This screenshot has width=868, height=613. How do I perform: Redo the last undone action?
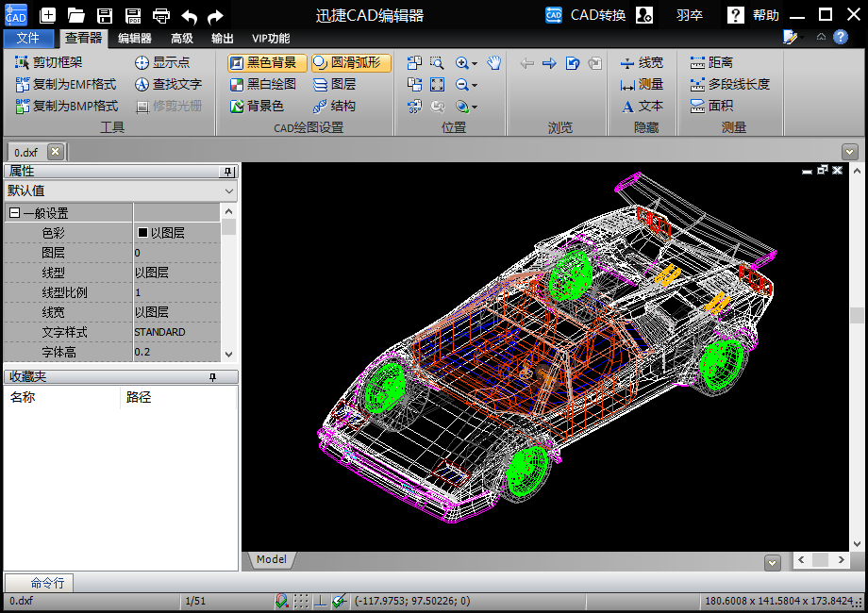(x=215, y=17)
